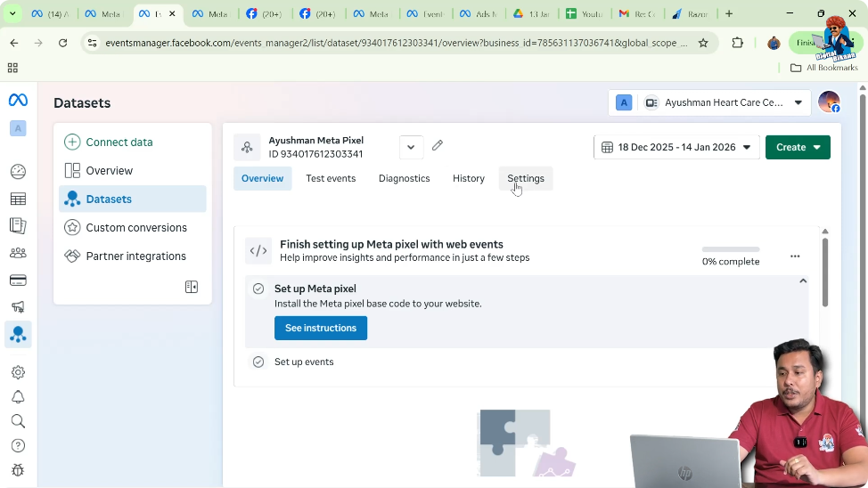
Task: Open the apps grid in bookmarks bar
Action: tap(12, 68)
